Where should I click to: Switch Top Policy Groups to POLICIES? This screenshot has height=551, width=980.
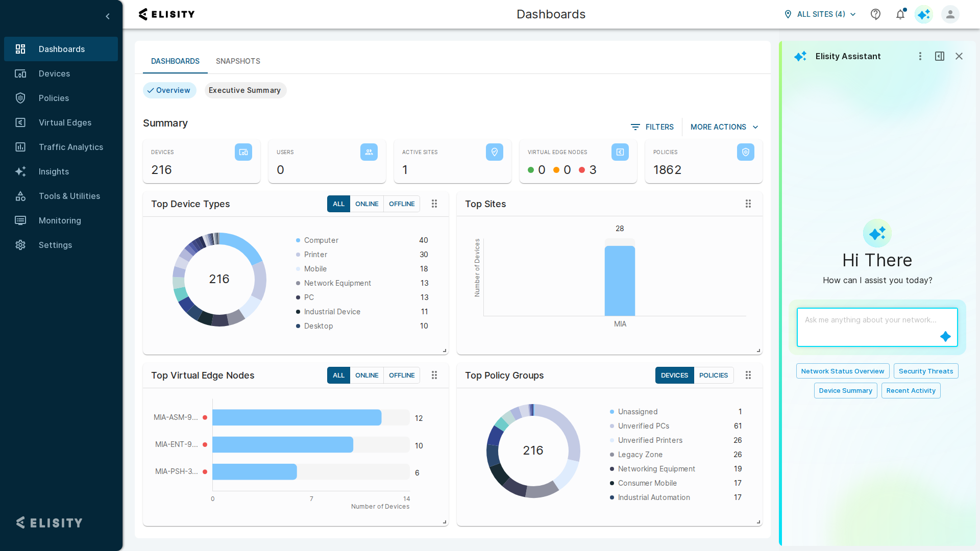point(714,375)
